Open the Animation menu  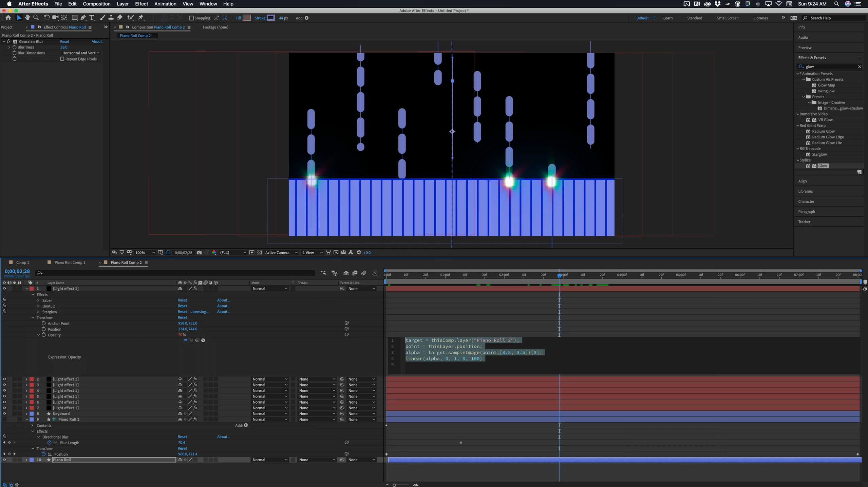(x=165, y=4)
